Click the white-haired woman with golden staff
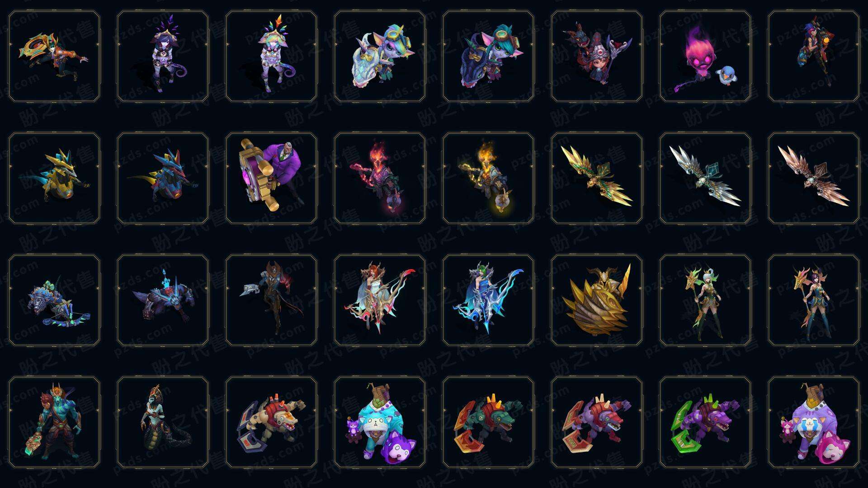This screenshot has height=488, width=868. 705,300
